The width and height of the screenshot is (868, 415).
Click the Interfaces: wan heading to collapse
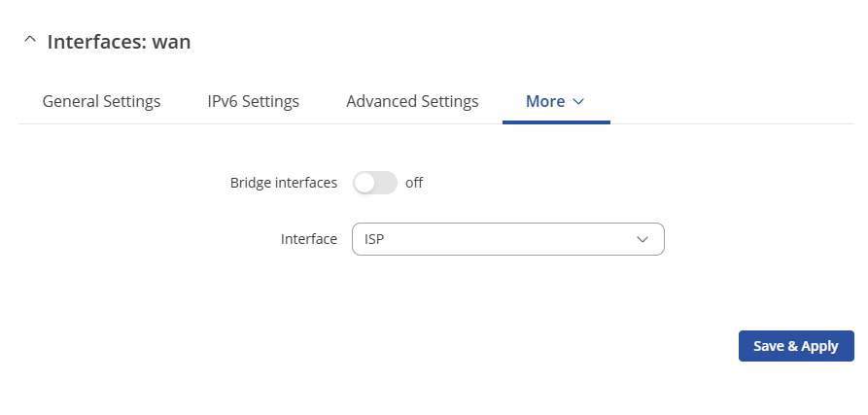(x=119, y=42)
